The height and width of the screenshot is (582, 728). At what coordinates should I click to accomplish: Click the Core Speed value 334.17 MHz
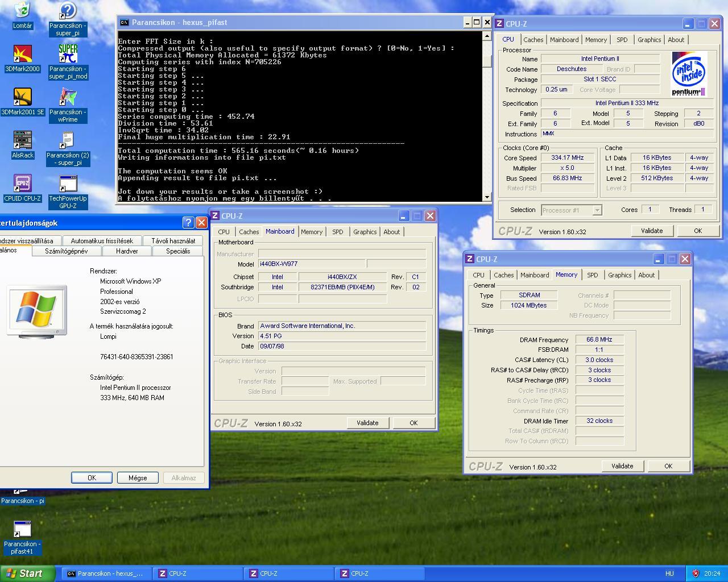(x=567, y=158)
